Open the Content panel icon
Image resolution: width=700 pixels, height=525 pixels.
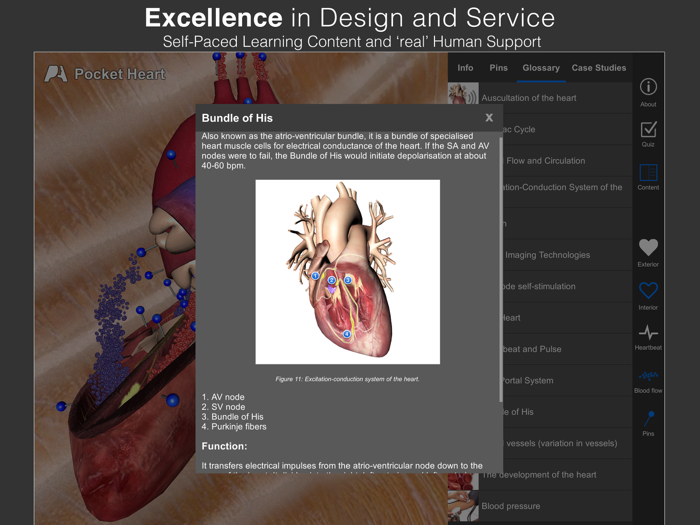(x=648, y=177)
